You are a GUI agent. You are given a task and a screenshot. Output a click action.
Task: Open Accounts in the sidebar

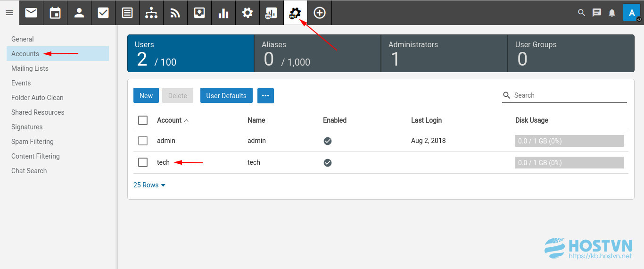tap(58, 54)
